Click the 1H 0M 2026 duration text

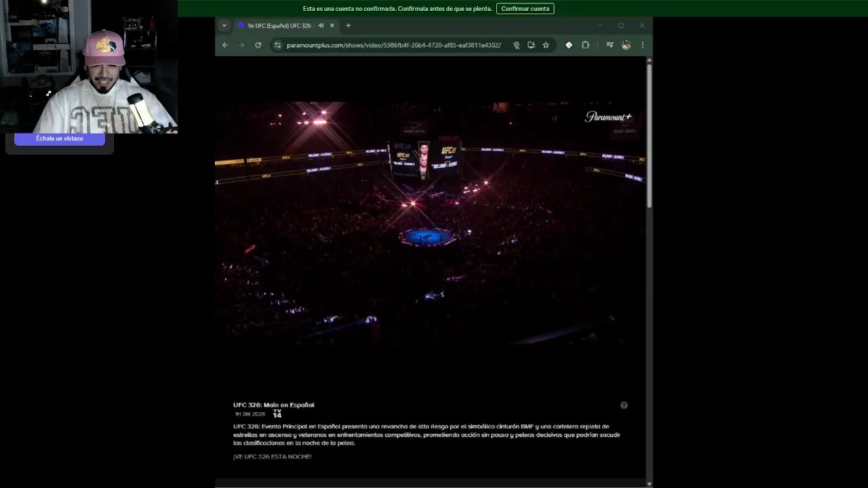tap(250, 414)
